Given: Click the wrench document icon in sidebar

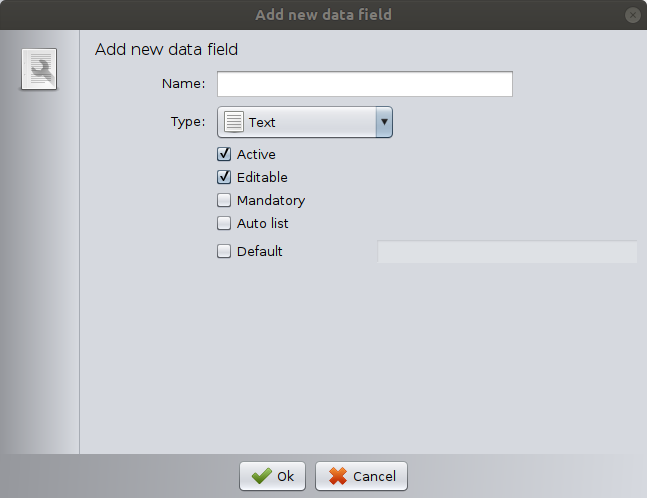Looking at the screenshot, I should [39, 70].
